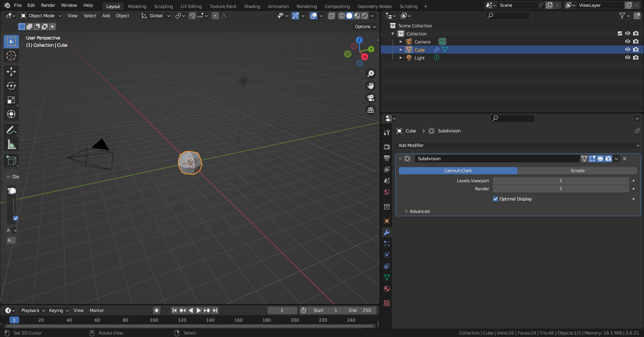Disable Cube in renders camera icon
This screenshot has height=337, width=644.
coord(636,50)
